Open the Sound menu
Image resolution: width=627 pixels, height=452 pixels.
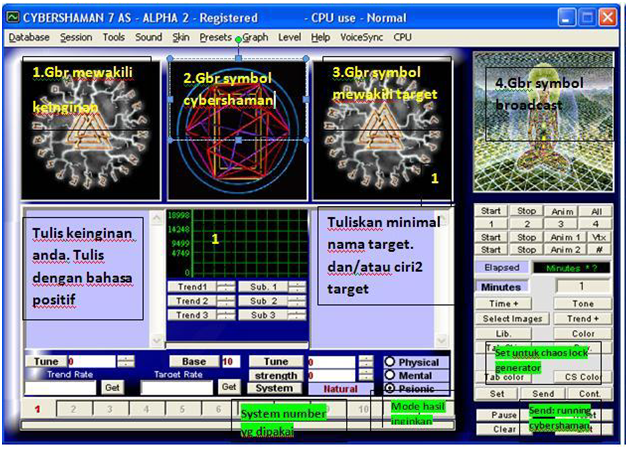pos(148,38)
